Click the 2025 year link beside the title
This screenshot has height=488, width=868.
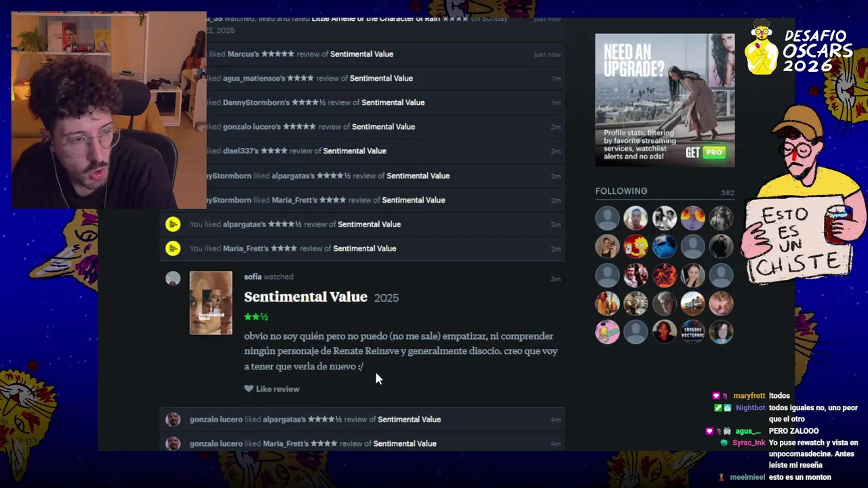pos(386,298)
